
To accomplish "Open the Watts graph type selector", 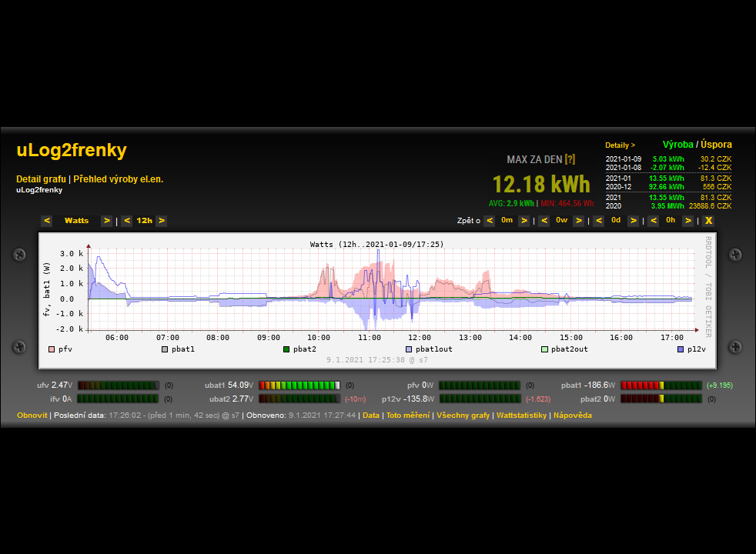I will (x=76, y=221).
